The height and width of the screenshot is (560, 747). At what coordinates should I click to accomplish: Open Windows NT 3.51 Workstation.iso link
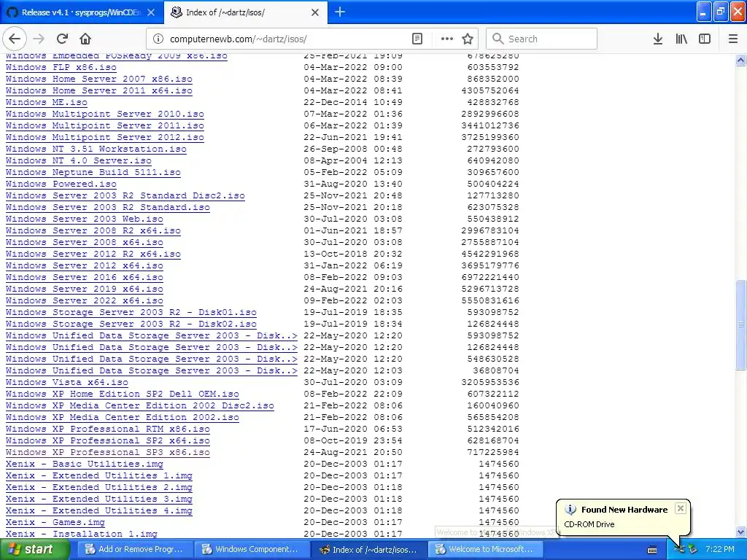[96, 149]
